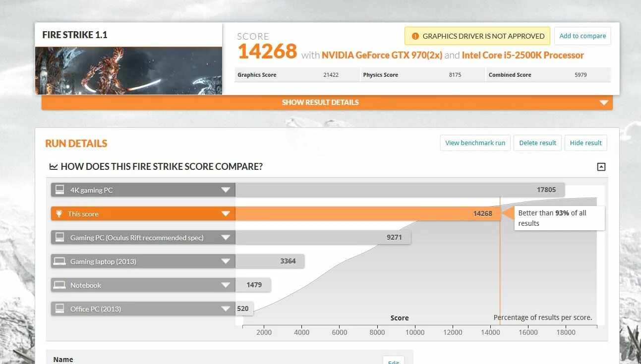Click the Notebook laptop icon
The width and height of the screenshot is (641, 364).
[x=59, y=285]
